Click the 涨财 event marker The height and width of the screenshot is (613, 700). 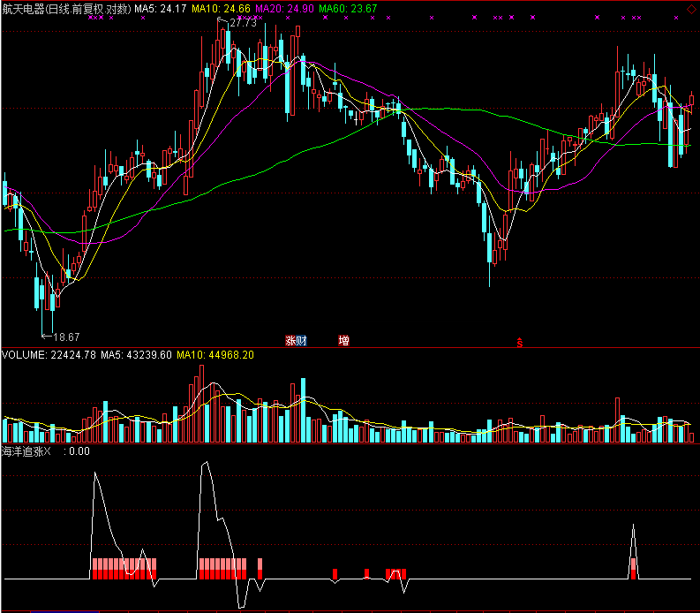pos(296,340)
